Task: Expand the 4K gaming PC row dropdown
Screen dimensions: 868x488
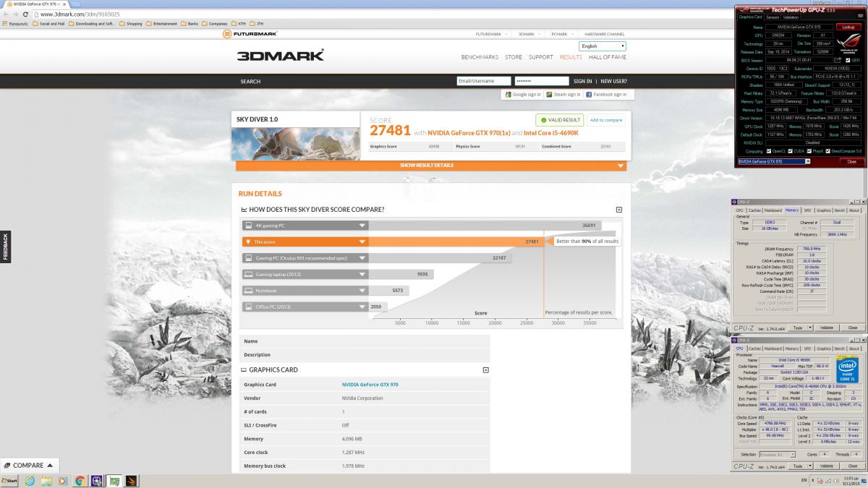Action: tap(363, 226)
